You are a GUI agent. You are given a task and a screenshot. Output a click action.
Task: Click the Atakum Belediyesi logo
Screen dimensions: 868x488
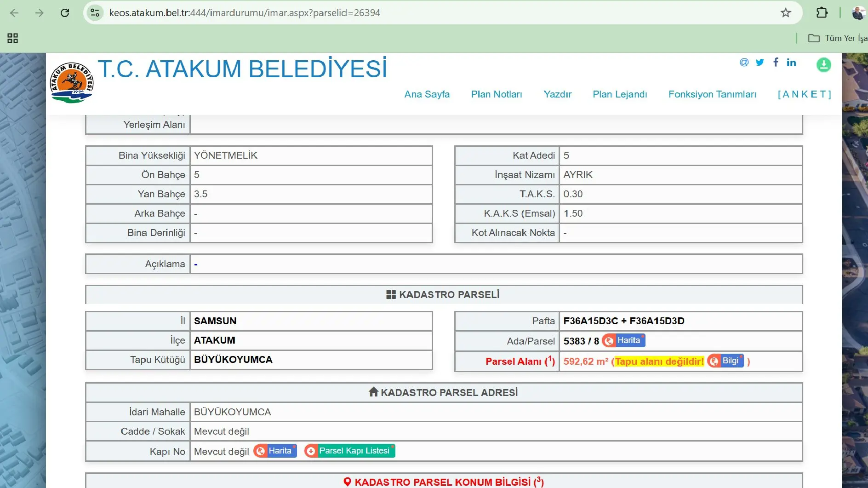71,83
